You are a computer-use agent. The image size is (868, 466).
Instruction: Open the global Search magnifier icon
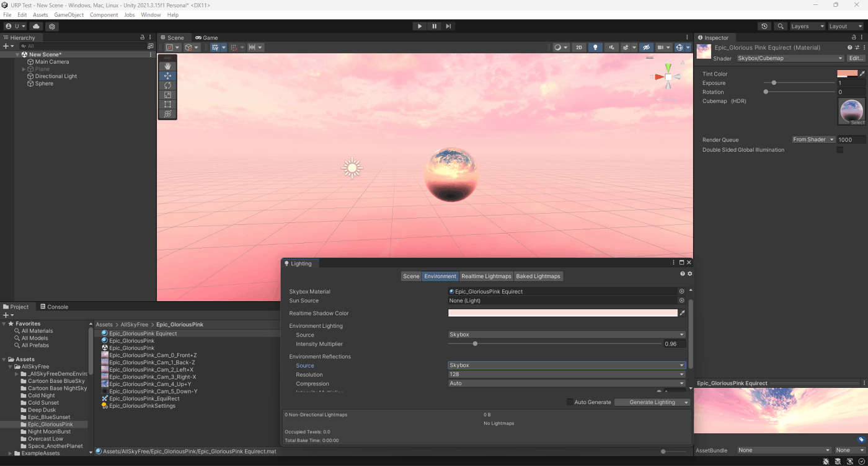point(781,26)
